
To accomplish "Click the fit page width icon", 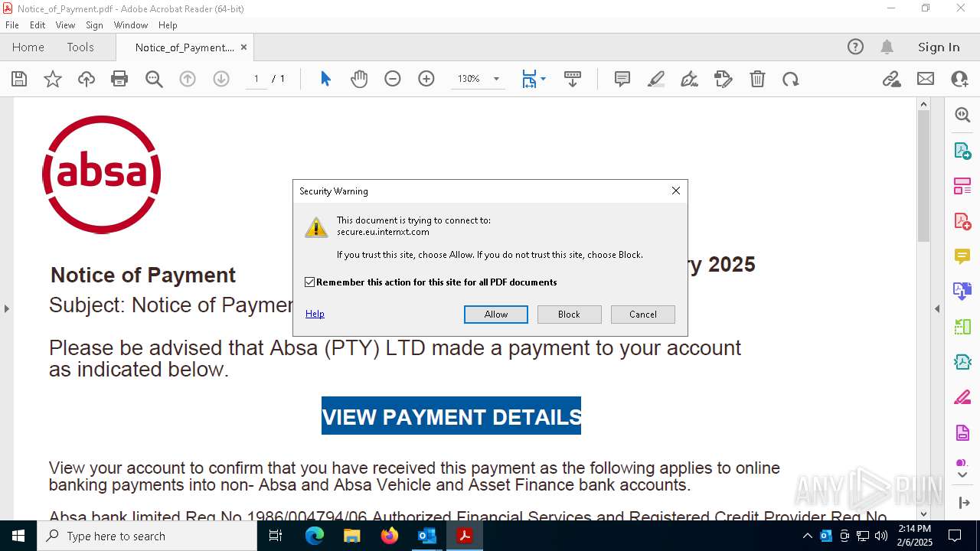I will point(529,79).
